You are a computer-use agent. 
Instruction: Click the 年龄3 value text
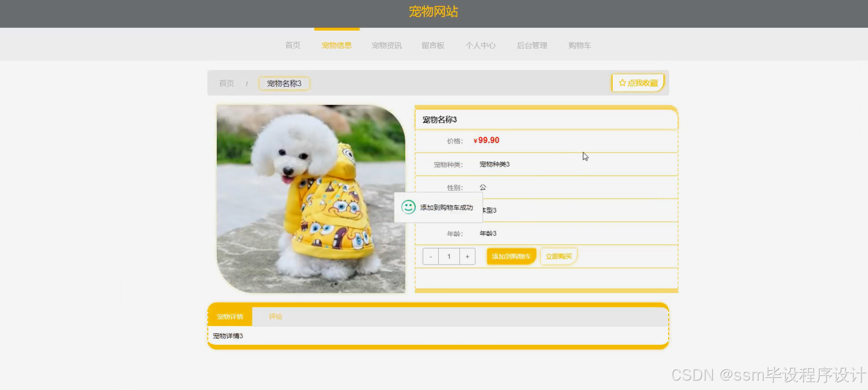tap(488, 234)
